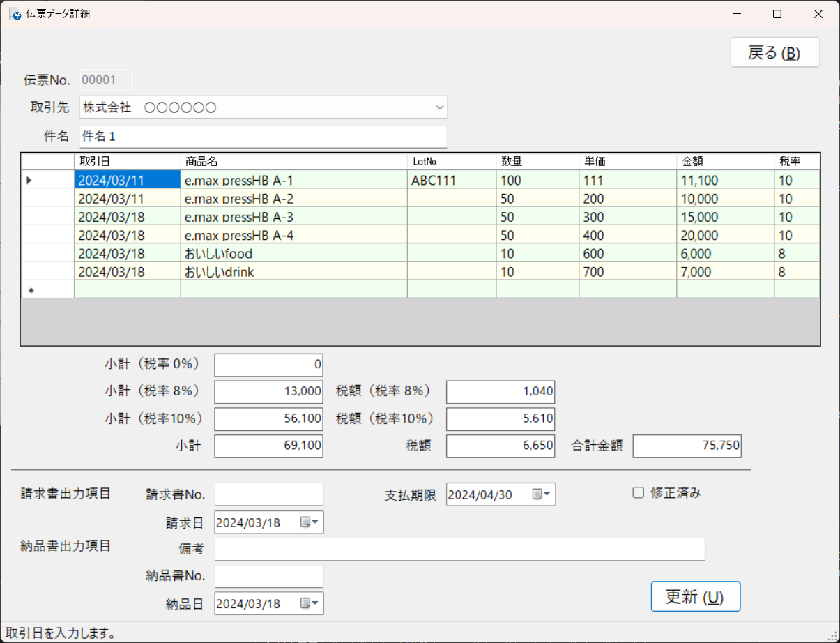Click the 伝票No. field showing 00001
Viewport: 840px width, 643px height.
[106, 80]
